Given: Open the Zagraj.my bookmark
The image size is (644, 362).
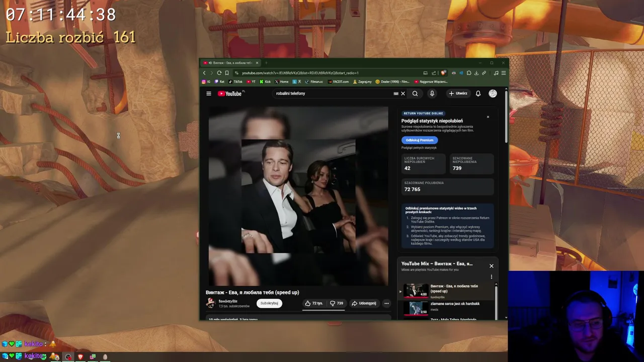Looking at the screenshot, I should (362, 81).
